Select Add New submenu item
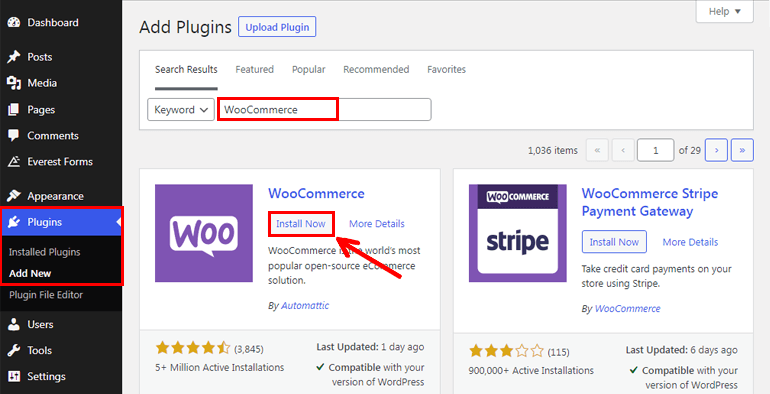Screen dimensions: 770x394 pos(30,274)
